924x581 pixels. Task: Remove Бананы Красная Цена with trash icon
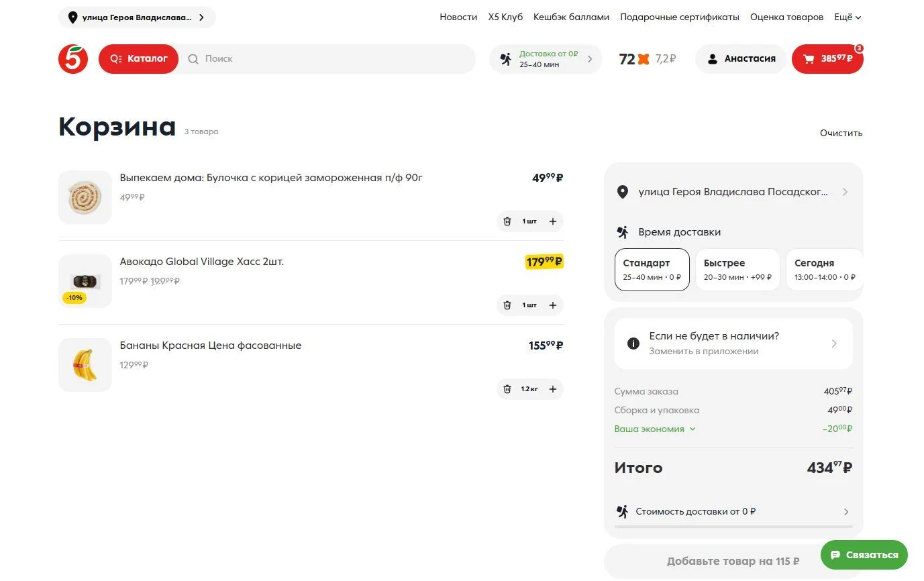click(507, 389)
